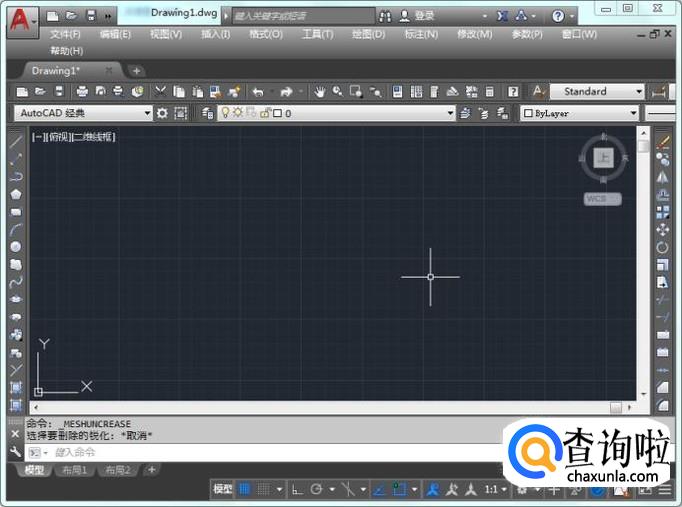Click the command line wrench customize icon
Viewport: 682px width, 507px height.
(15, 452)
